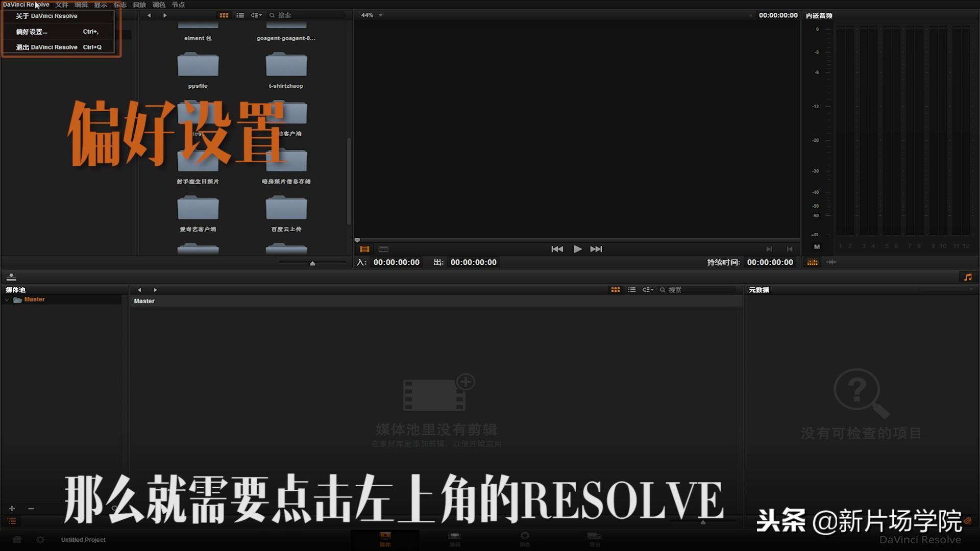Switch media storage to thumbnail grid view
Screen dimensions: 980x551
click(224, 15)
